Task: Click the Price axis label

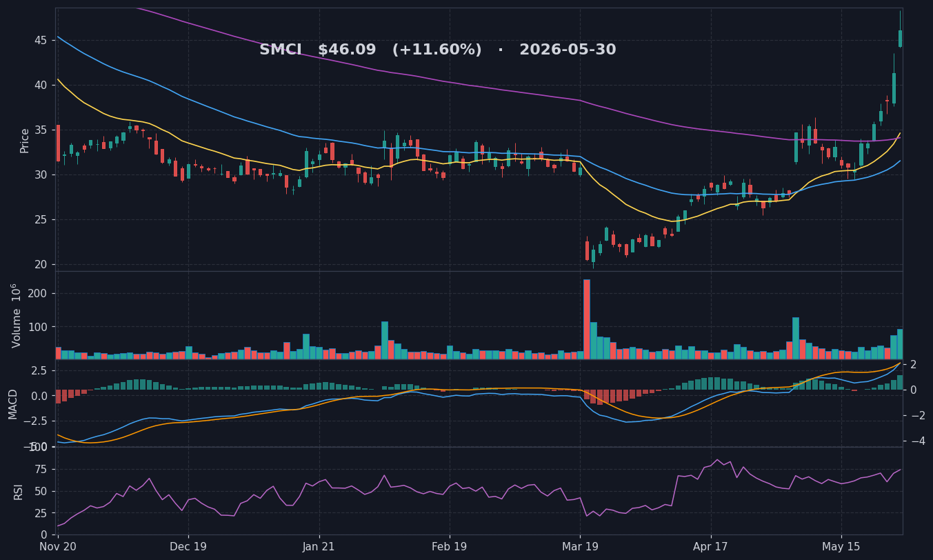Action: coord(25,140)
